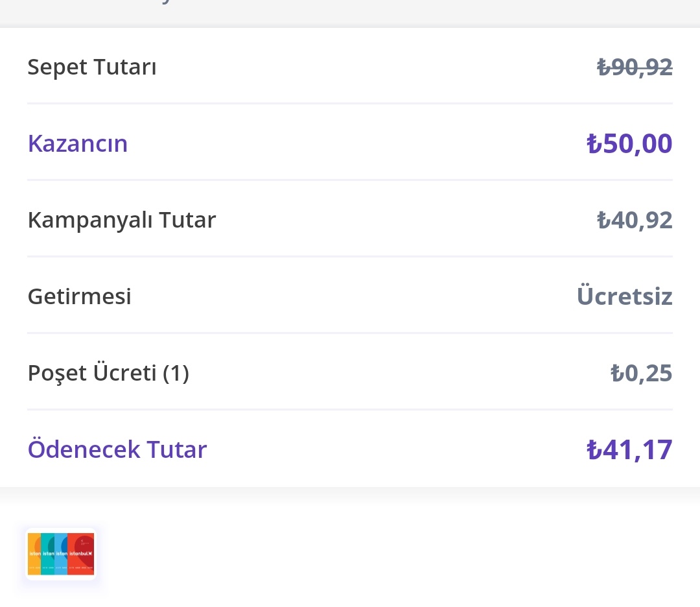700x607 pixels.
Task: Tap the Poşet Ücreti (1) label
Action: click(108, 373)
